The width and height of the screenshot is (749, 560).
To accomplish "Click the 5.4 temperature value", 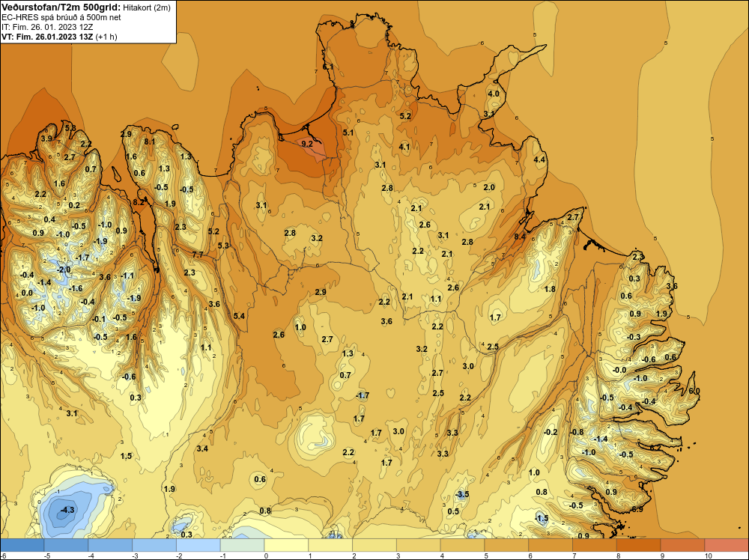I will pyautogui.click(x=239, y=316).
